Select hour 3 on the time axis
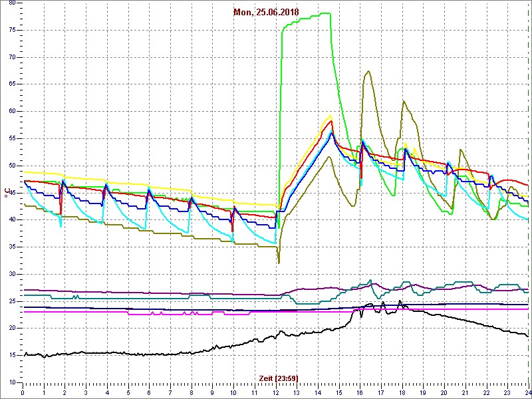 tap(86, 392)
